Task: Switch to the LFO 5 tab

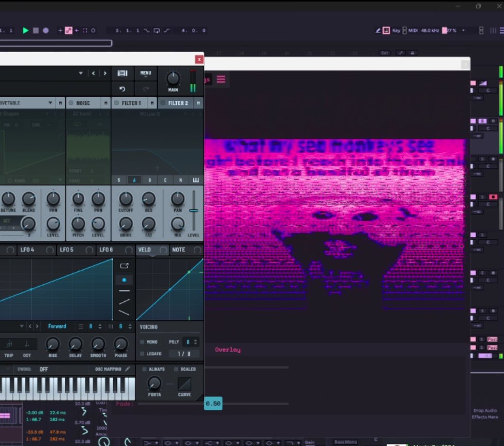Action: [67, 250]
